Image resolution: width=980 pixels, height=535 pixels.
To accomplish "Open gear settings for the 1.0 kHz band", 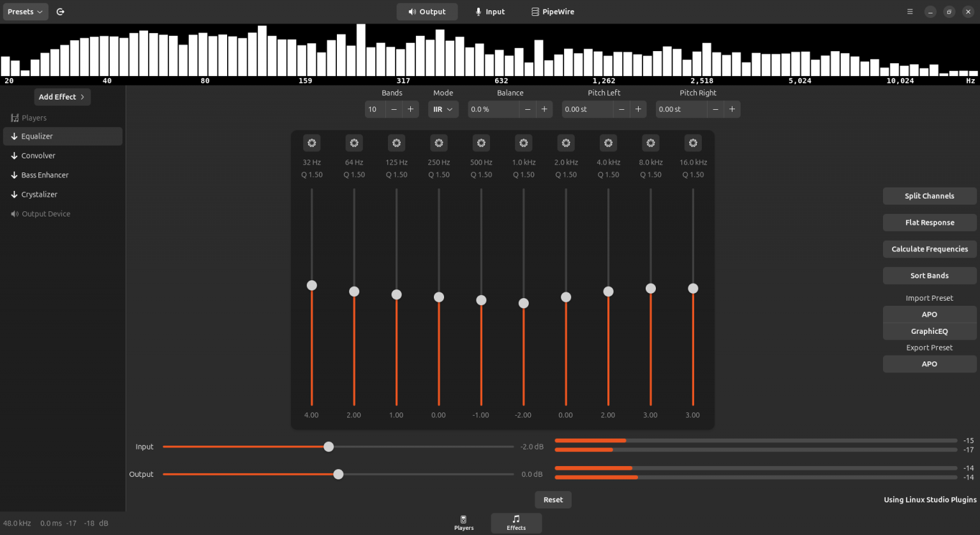I will (x=523, y=142).
